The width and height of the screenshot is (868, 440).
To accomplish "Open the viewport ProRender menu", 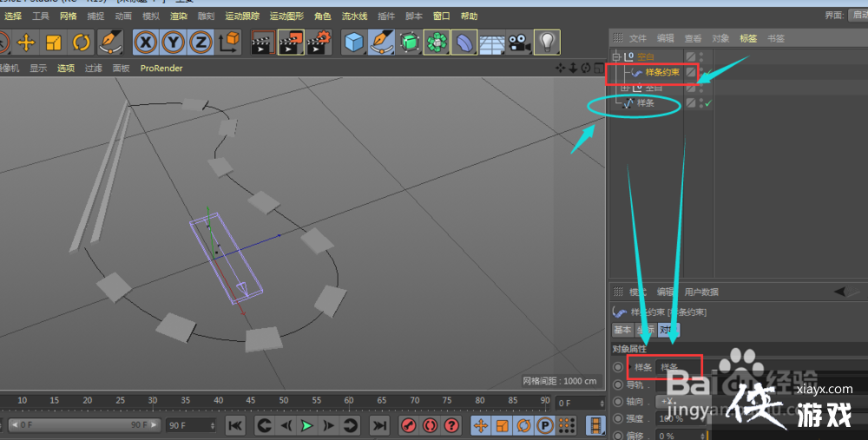I will pos(161,68).
